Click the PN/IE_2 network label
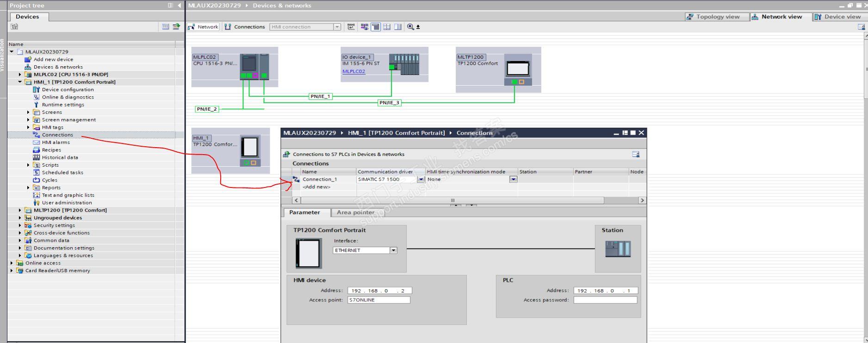 207,109
